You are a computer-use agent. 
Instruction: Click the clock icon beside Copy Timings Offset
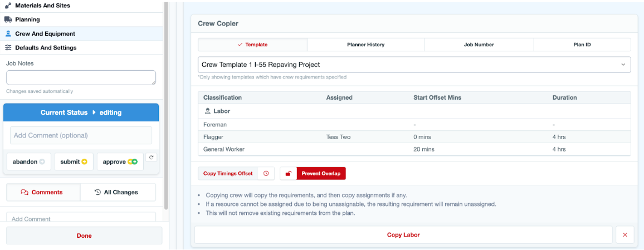click(x=266, y=174)
